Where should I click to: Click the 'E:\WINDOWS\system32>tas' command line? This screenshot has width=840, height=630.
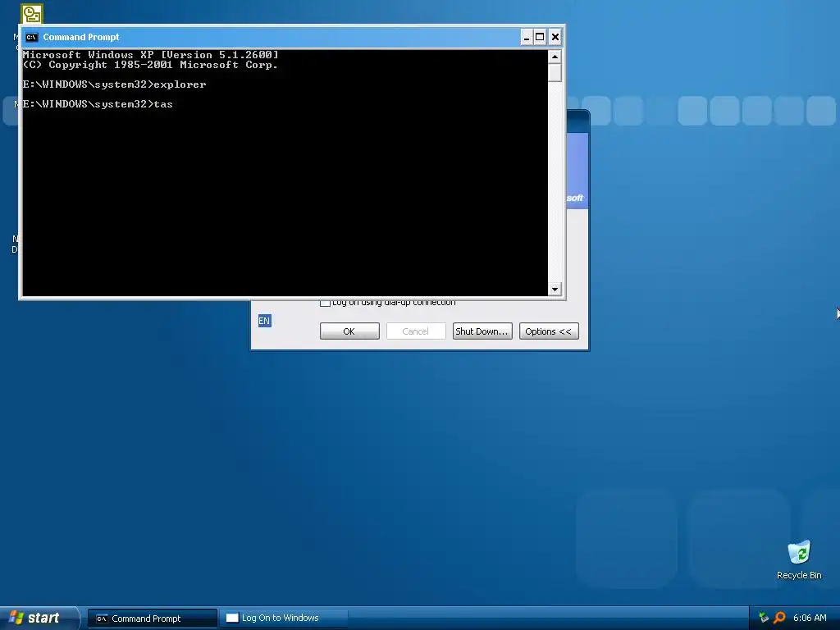98,104
